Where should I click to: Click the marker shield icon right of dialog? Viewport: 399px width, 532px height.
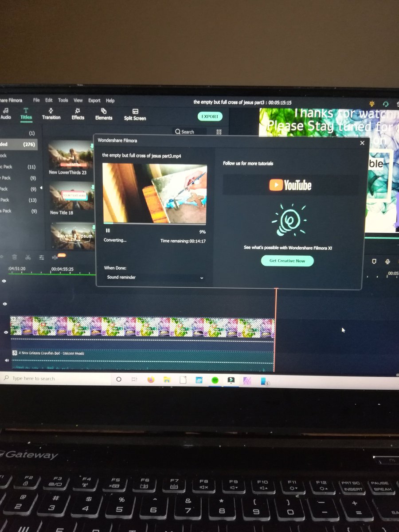pos(374,261)
